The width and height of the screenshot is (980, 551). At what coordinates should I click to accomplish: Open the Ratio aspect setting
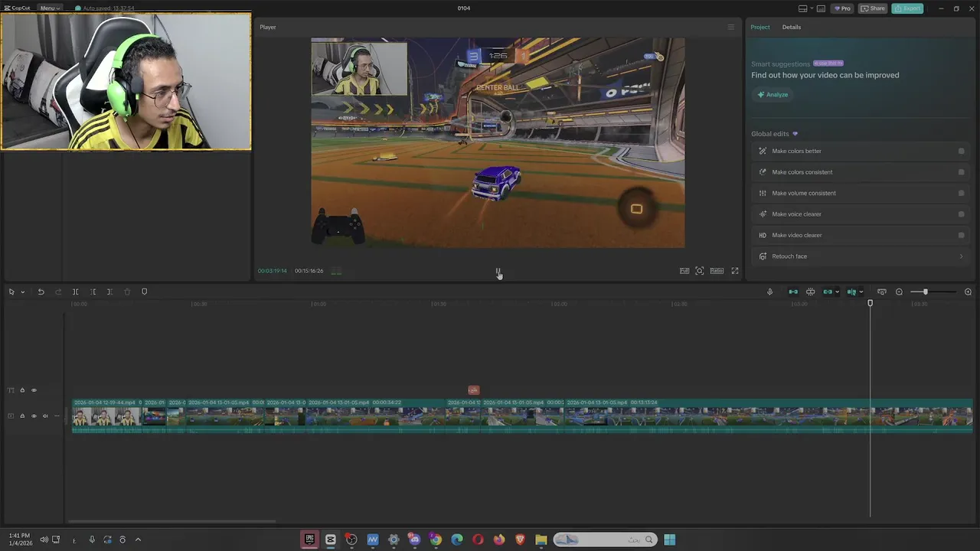click(x=717, y=271)
